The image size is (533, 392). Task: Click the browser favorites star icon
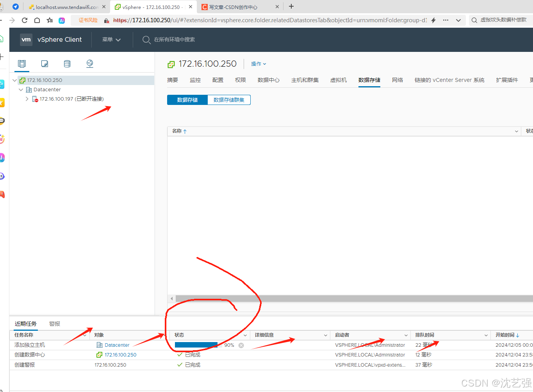tap(50, 20)
